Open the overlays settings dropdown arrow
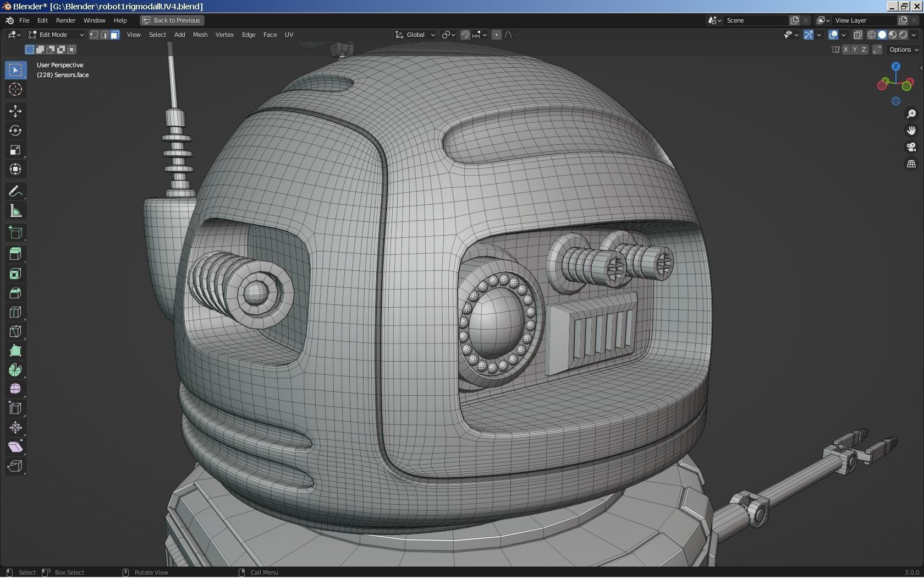The width and height of the screenshot is (924, 578). coord(844,35)
